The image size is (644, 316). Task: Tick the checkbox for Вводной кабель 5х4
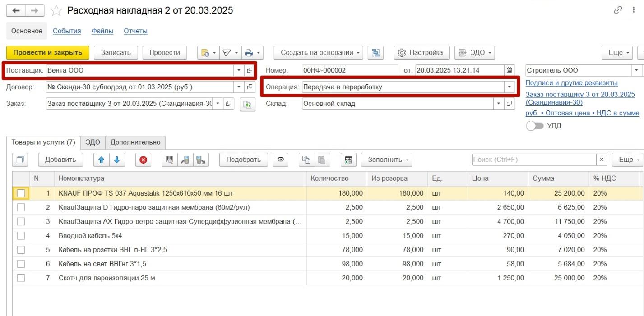[x=21, y=236]
